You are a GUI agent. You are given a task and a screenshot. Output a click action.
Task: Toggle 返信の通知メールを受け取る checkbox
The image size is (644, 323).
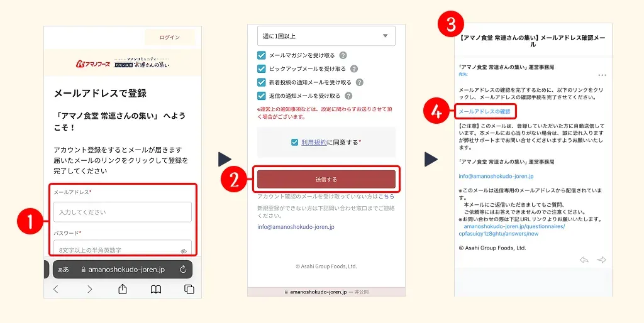(x=262, y=96)
